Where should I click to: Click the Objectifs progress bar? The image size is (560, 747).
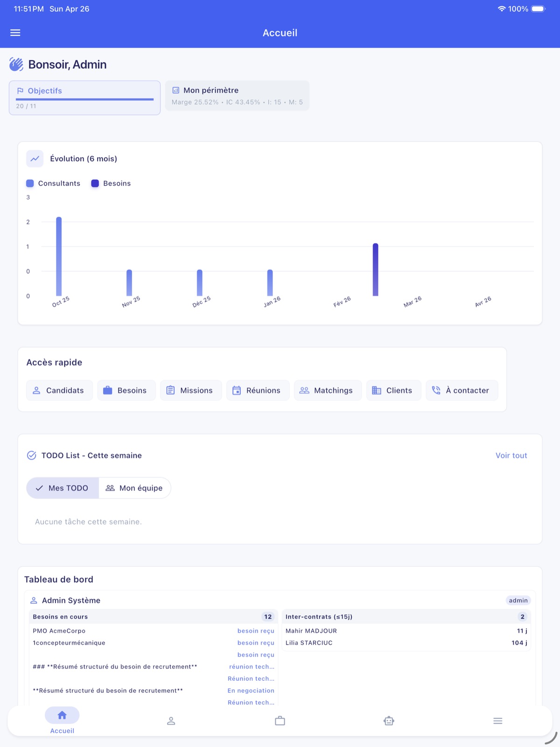coord(84,99)
